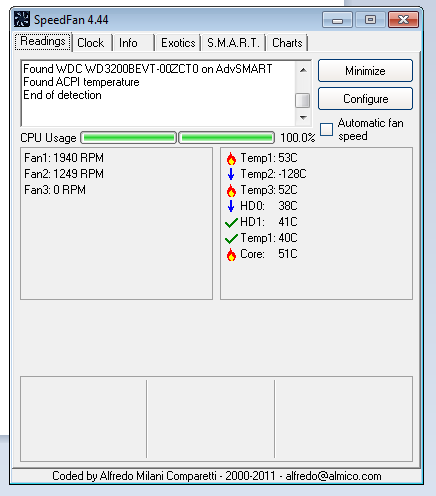Click the SpeedFan 4.44 window title
This screenshot has height=496, width=436.
pos(71,20)
